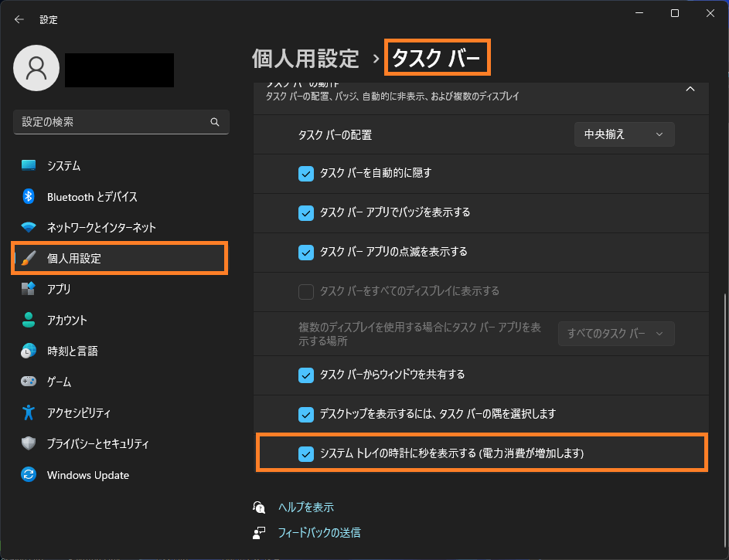Open the すべてのタスク バー dropdown
This screenshot has height=560, width=729.
pyautogui.click(x=616, y=334)
